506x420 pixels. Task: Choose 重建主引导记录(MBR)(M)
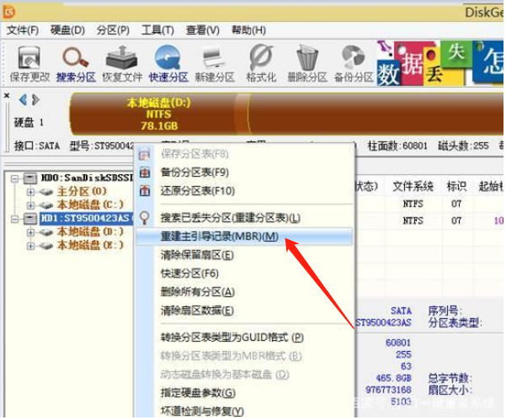(245, 237)
